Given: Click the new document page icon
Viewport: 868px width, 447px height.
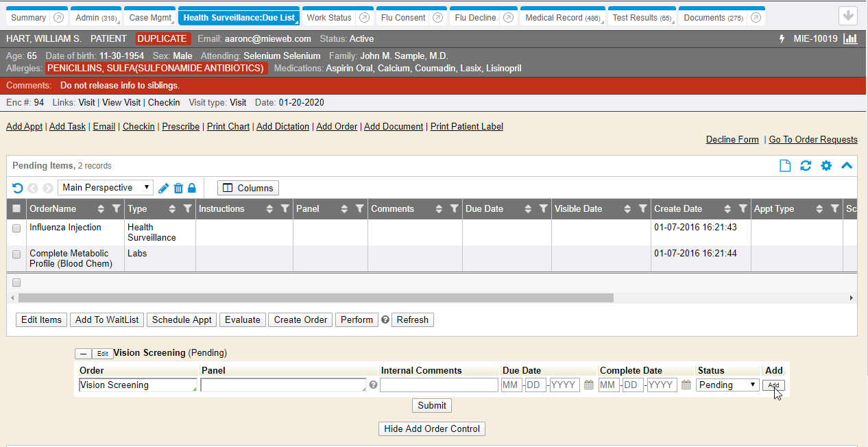Looking at the screenshot, I should click(785, 166).
